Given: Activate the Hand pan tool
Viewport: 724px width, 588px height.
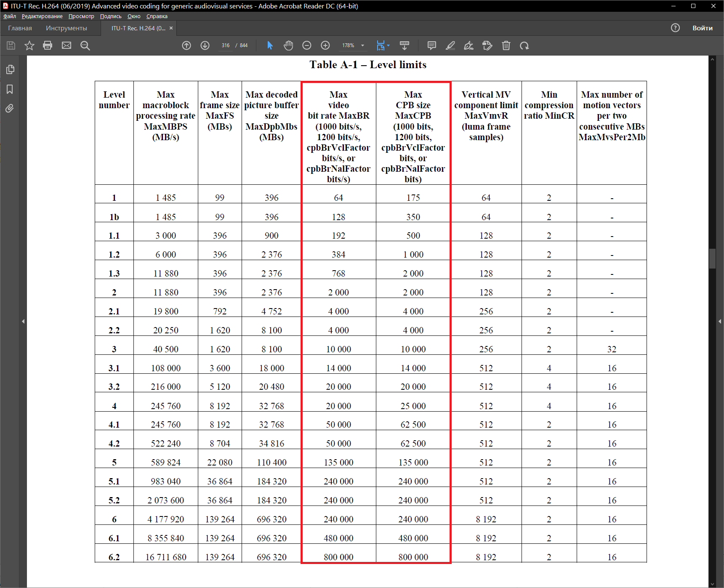Looking at the screenshot, I should point(288,45).
